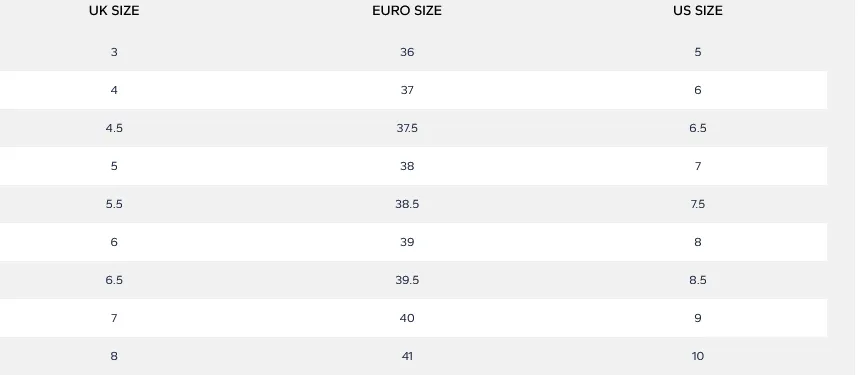This screenshot has width=858, height=375.
Task: Click the UK SIZE column header
Action: click(x=114, y=10)
